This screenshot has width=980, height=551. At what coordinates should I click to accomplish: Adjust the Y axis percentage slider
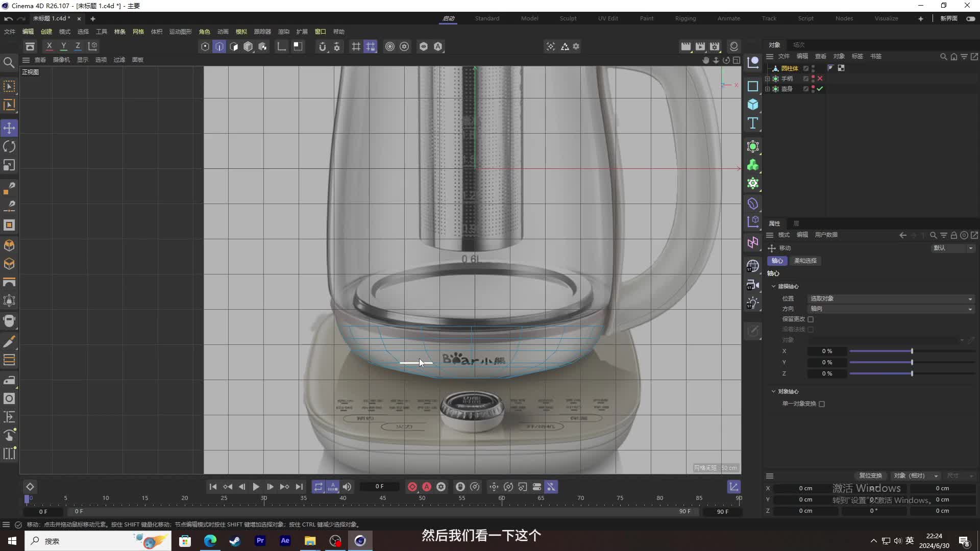pyautogui.click(x=912, y=362)
